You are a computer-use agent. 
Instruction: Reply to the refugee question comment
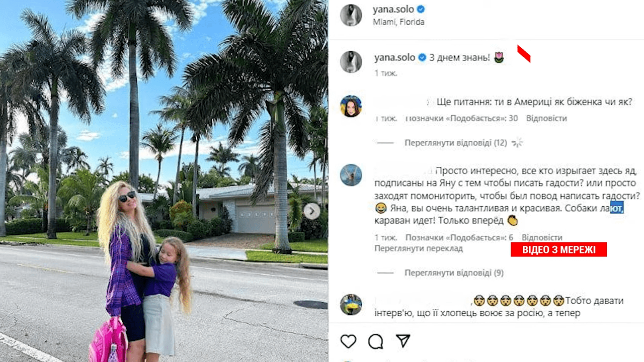click(546, 119)
